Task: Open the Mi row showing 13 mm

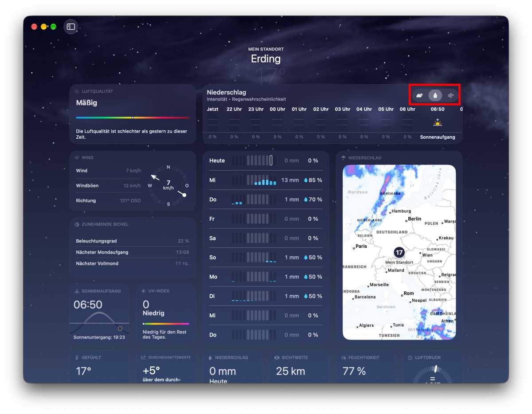Action: 266,180
